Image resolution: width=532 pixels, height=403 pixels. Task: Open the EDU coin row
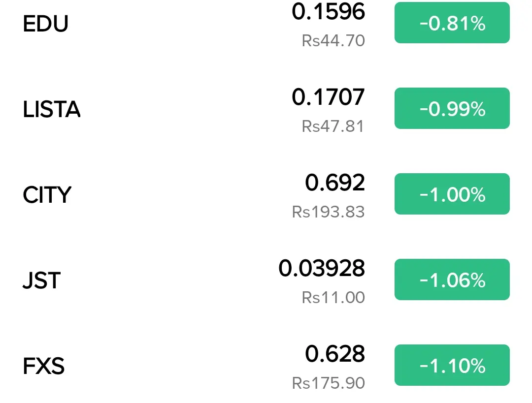[x=266, y=23]
